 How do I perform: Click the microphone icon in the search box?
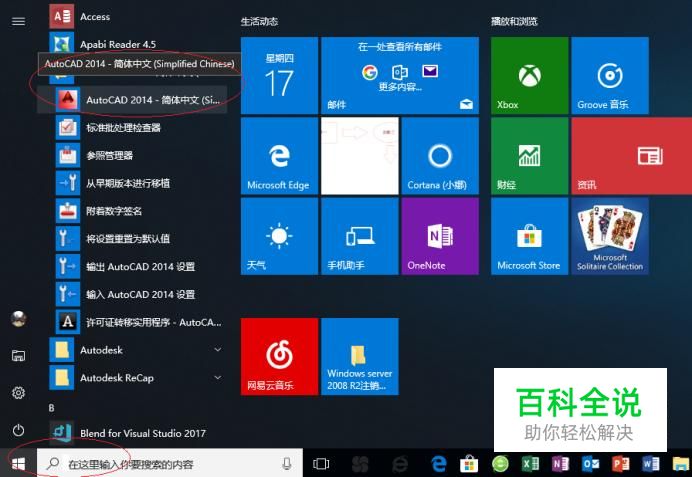pos(287,463)
